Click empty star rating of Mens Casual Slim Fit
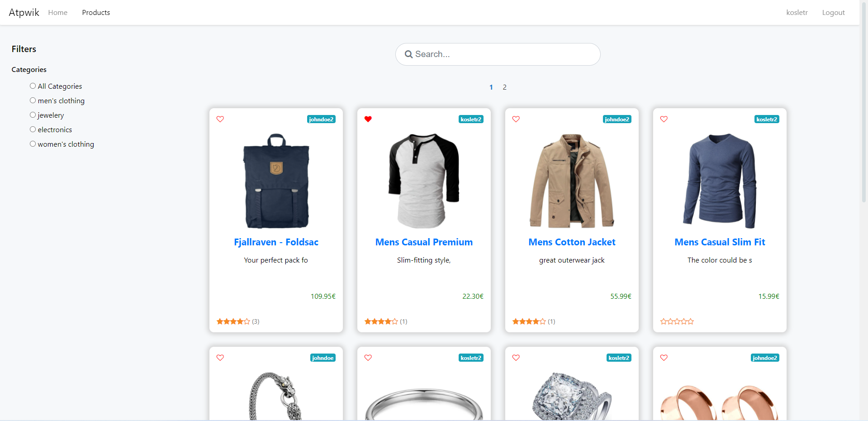 pyautogui.click(x=677, y=321)
